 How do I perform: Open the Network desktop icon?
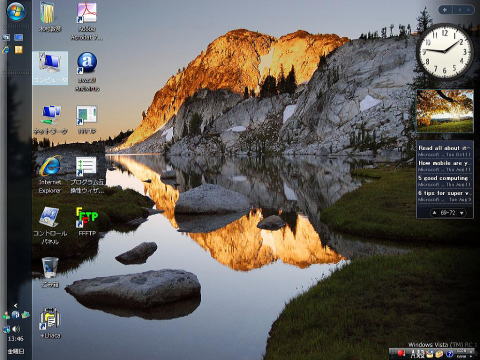click(50, 120)
